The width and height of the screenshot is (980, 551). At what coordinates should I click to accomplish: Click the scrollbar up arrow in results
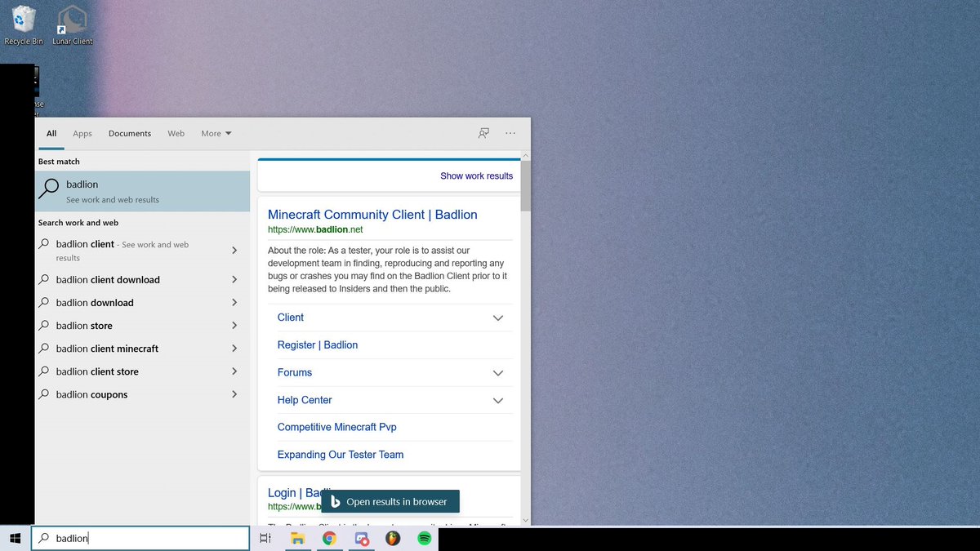pyautogui.click(x=525, y=155)
